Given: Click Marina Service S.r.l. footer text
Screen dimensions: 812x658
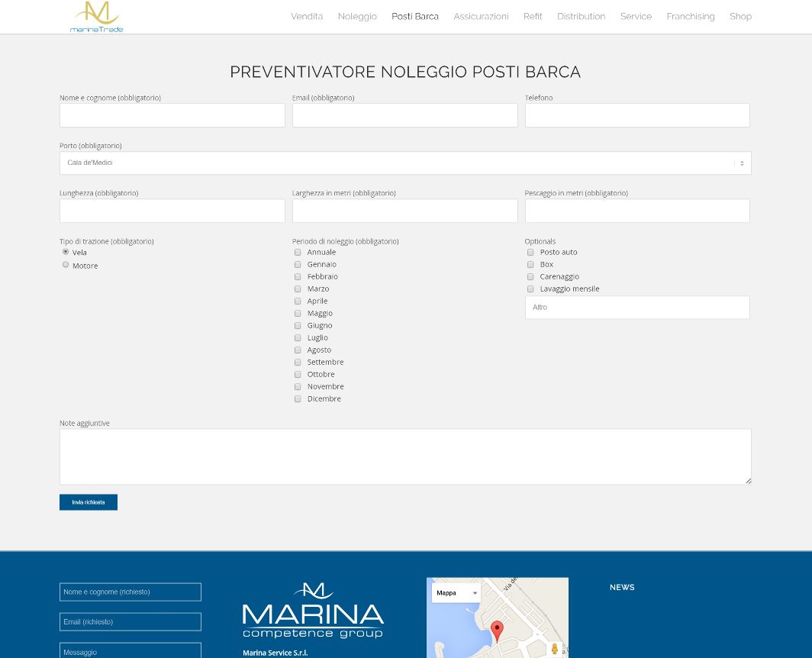Looking at the screenshot, I should pyautogui.click(x=275, y=653).
